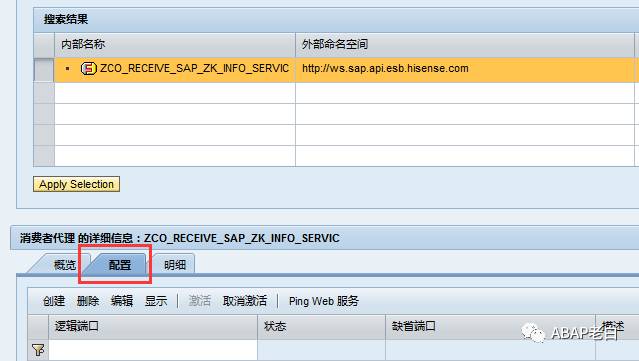
Task: Click the 编辑 toolbar action
Action: click(121, 301)
